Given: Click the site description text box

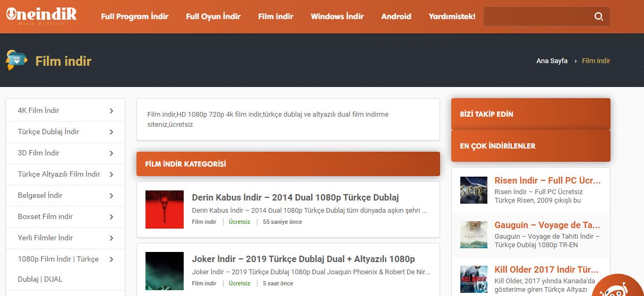Looking at the screenshot, I should [288, 119].
